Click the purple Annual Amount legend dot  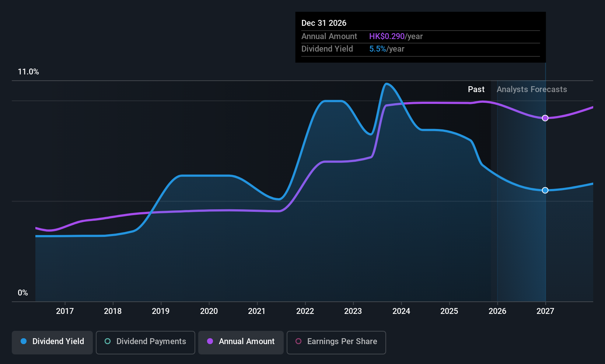210,341
